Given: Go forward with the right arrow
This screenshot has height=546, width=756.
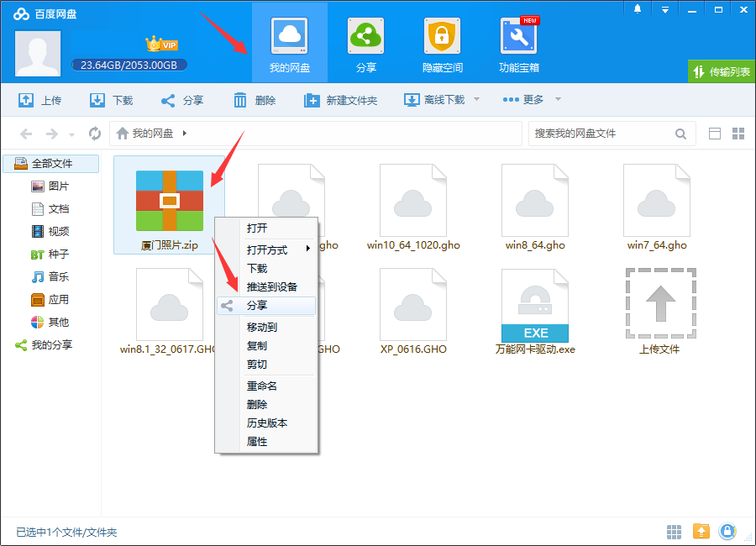Looking at the screenshot, I should 51,134.
